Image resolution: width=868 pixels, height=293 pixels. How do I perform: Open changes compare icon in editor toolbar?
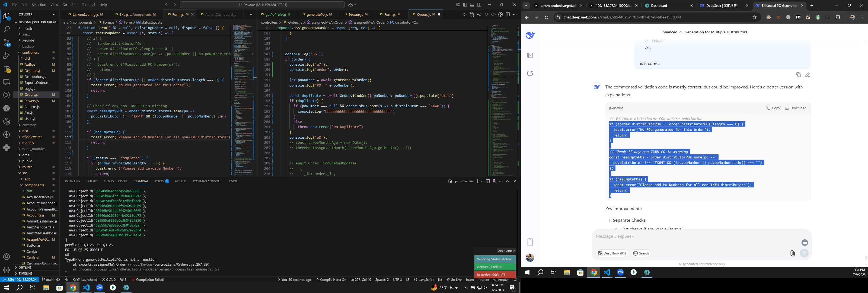tap(472, 14)
